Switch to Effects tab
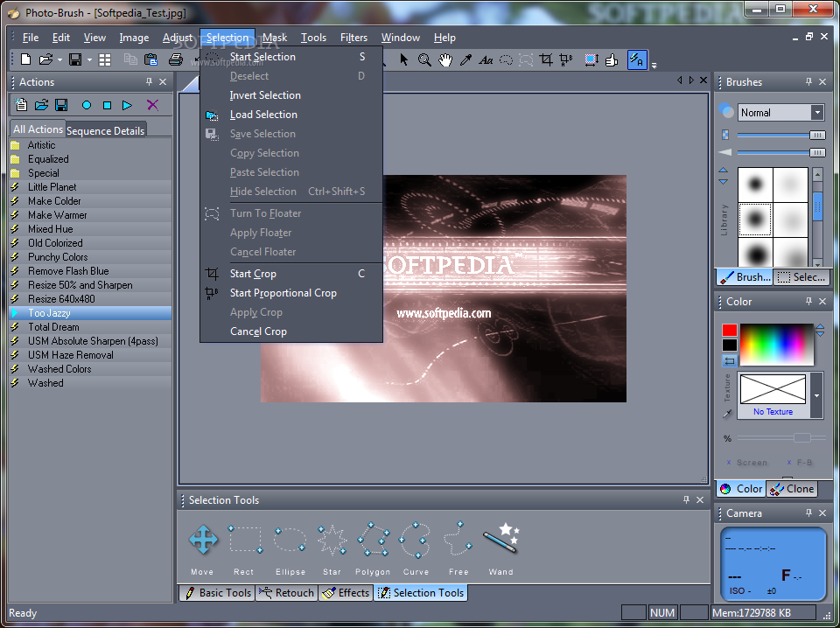This screenshot has height=628, width=840. click(x=346, y=593)
